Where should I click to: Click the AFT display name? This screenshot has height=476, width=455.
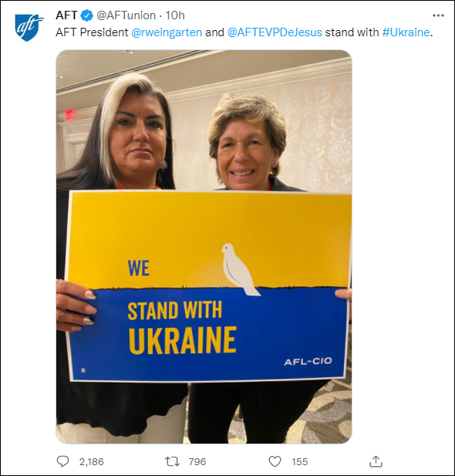click(x=66, y=15)
